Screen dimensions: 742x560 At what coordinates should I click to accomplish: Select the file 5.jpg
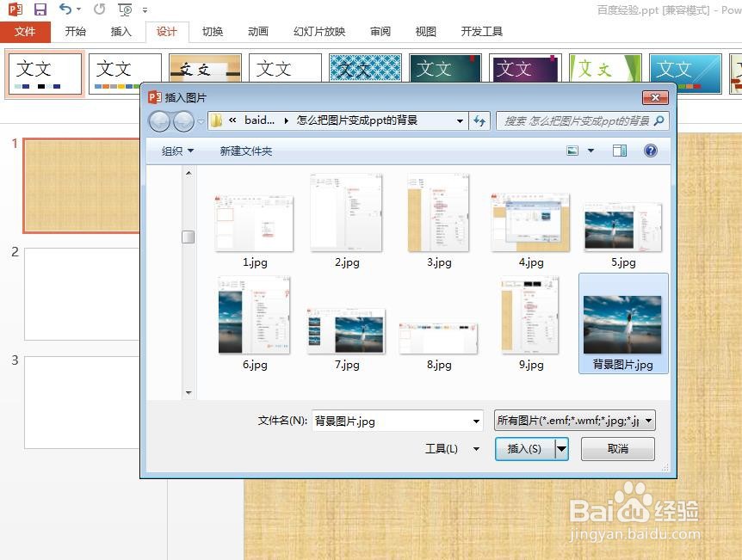point(622,236)
